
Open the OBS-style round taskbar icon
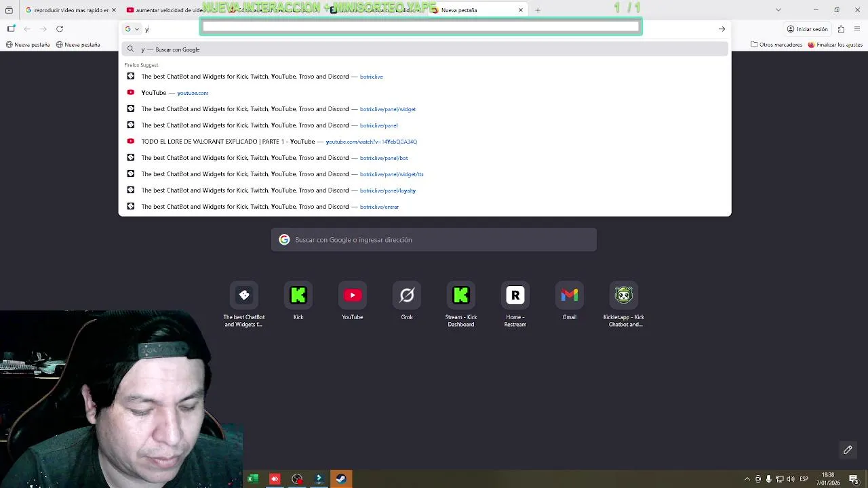pos(297,479)
